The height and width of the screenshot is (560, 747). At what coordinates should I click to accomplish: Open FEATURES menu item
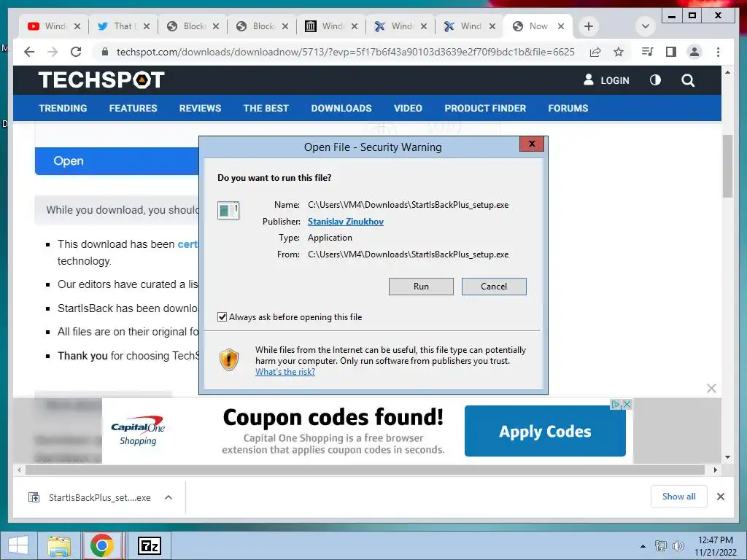click(x=133, y=108)
